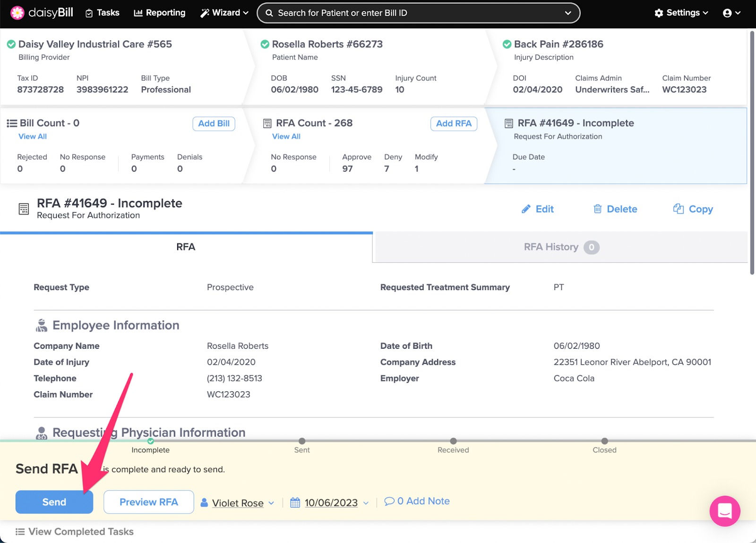Click the Sent step on progress tracker
Image resolution: width=756 pixels, height=543 pixels.
tap(302, 446)
